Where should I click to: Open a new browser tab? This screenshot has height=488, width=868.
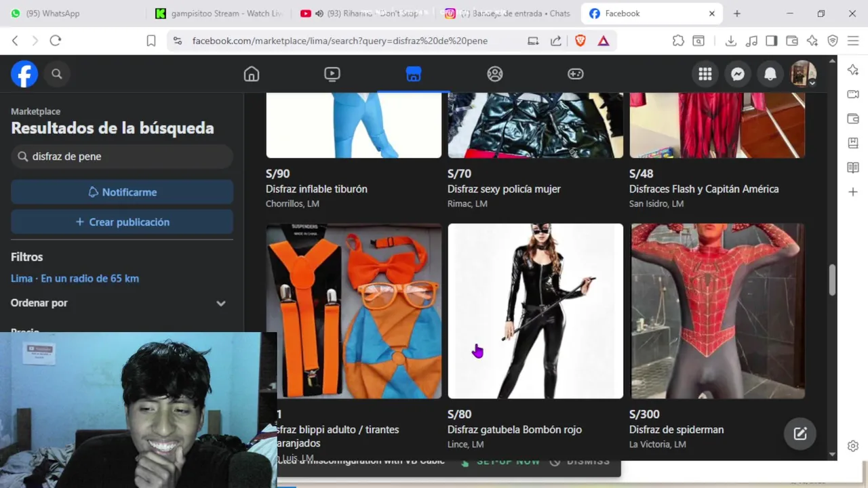pyautogui.click(x=737, y=14)
